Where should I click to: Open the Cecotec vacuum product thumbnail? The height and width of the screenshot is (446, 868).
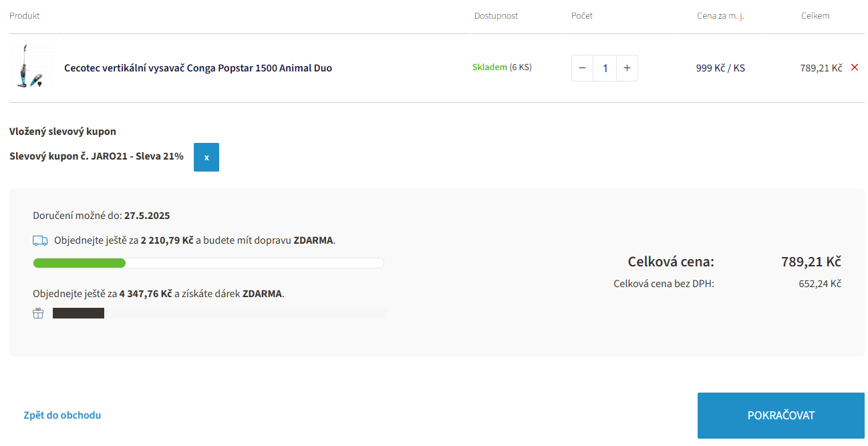pos(31,67)
